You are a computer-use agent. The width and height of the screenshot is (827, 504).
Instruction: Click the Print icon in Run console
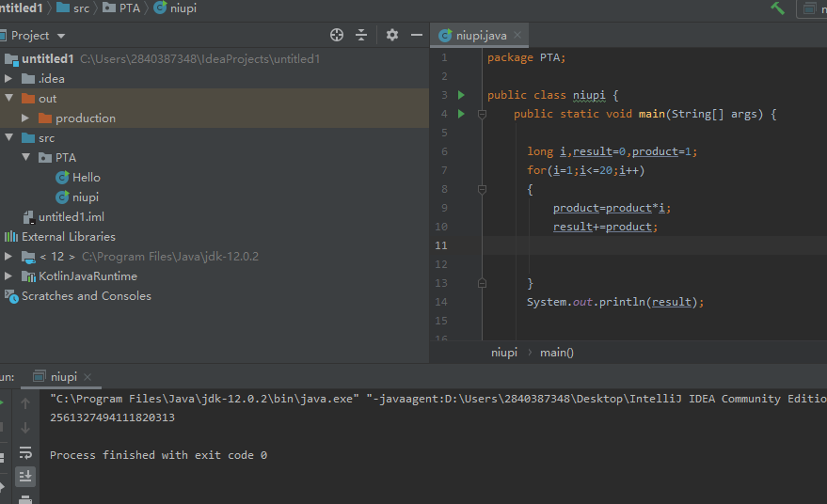25,498
